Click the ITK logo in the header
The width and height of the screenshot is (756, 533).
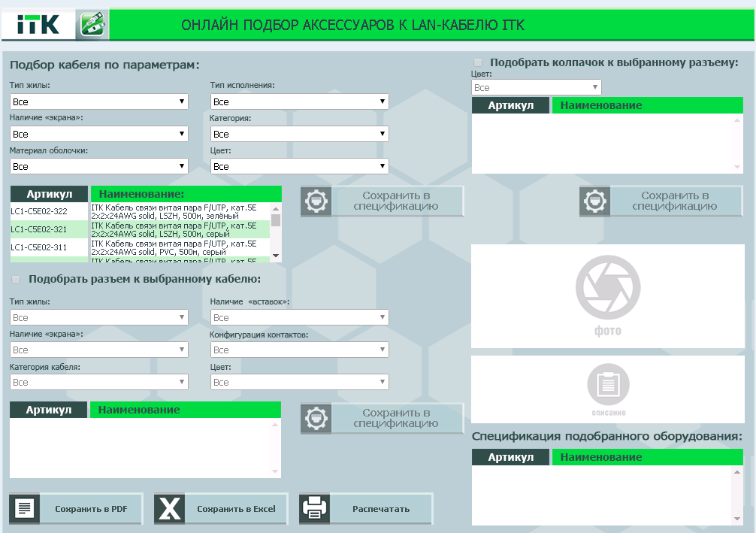[38, 24]
